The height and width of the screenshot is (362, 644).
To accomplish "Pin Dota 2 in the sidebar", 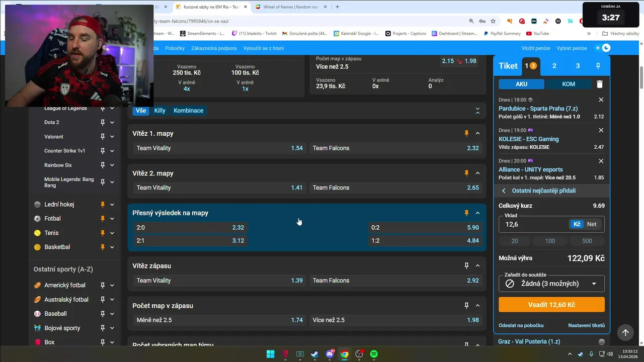I will pyautogui.click(x=103, y=122).
